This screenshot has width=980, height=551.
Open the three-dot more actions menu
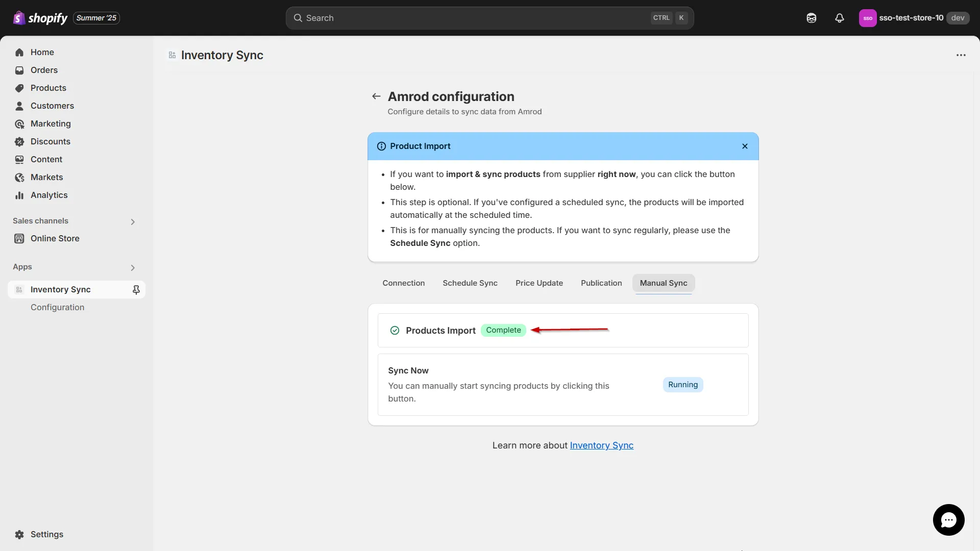point(961,55)
